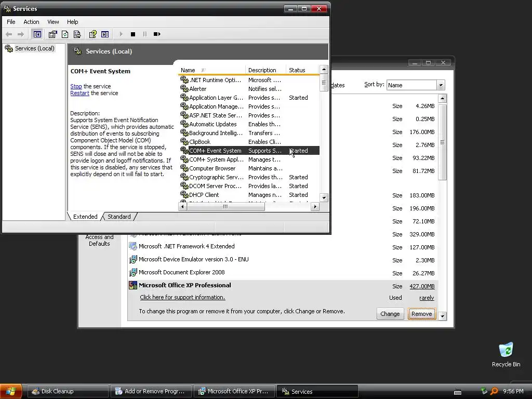Image resolution: width=532 pixels, height=399 pixels.
Task: Click the gear icon of Alerter service
Action: click(184, 88)
